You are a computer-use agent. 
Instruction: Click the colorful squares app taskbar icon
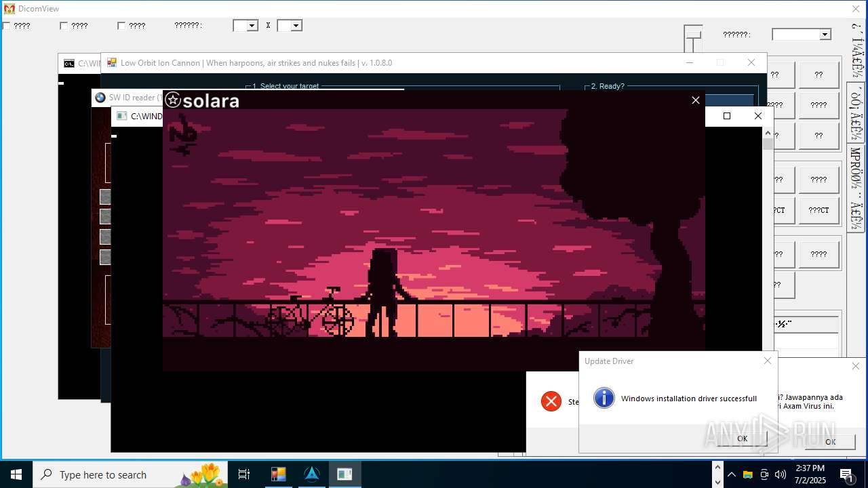point(278,474)
